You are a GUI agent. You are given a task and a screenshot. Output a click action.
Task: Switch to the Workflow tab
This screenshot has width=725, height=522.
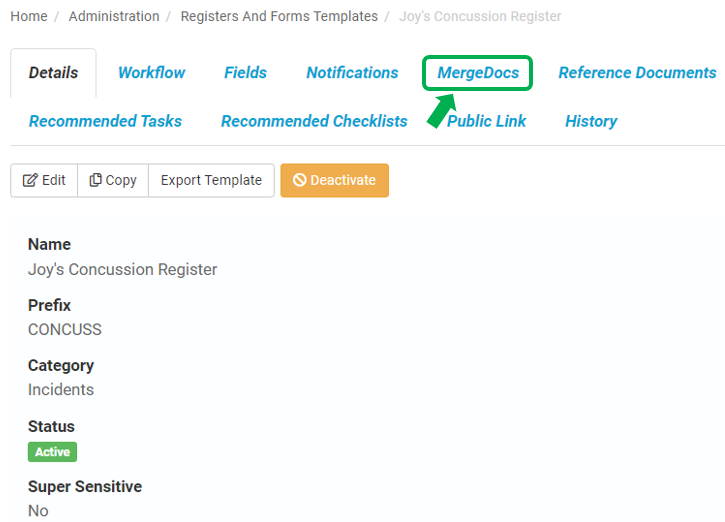[152, 73]
